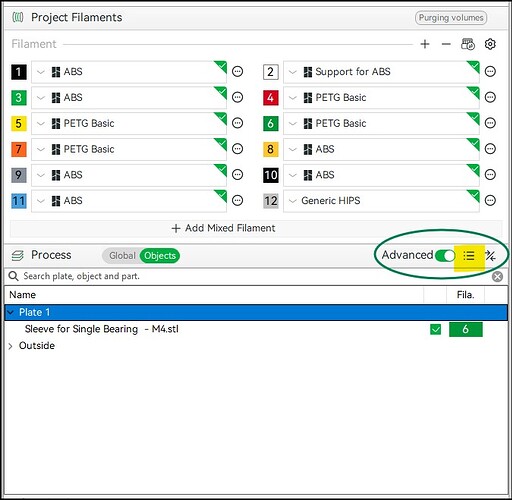Click filament 3 green color swatch
512x500 pixels.
(19, 97)
